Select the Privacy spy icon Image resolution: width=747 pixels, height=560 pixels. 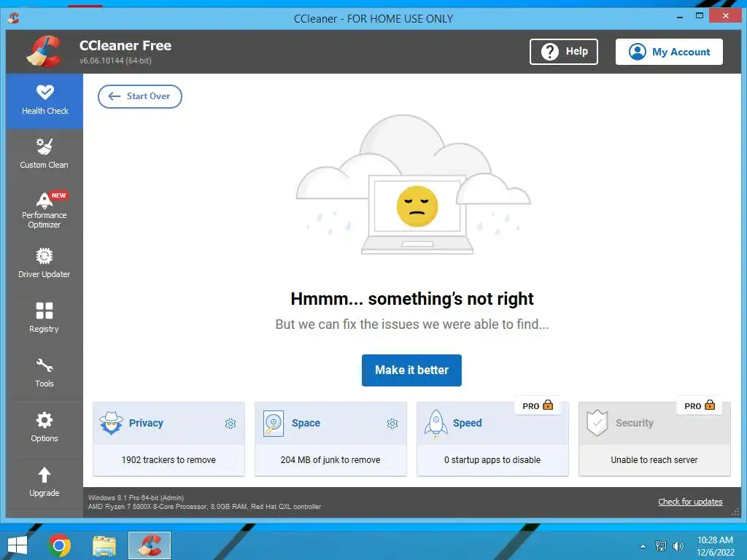[111, 423]
